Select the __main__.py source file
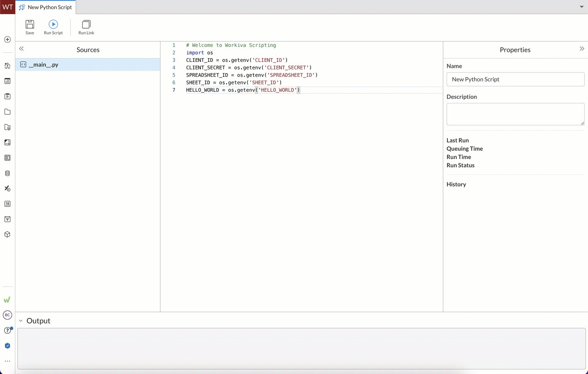The width and height of the screenshot is (588, 374). [x=88, y=64]
